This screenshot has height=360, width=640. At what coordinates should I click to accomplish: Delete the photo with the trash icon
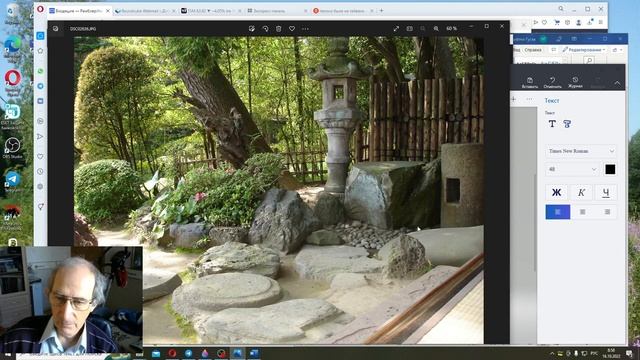(x=278, y=29)
